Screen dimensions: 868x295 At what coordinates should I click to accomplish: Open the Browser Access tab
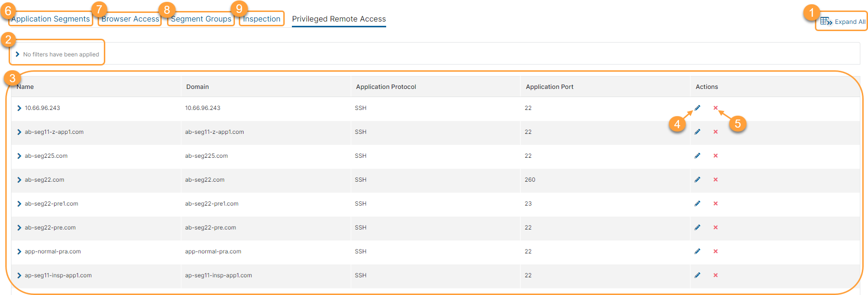click(x=130, y=19)
